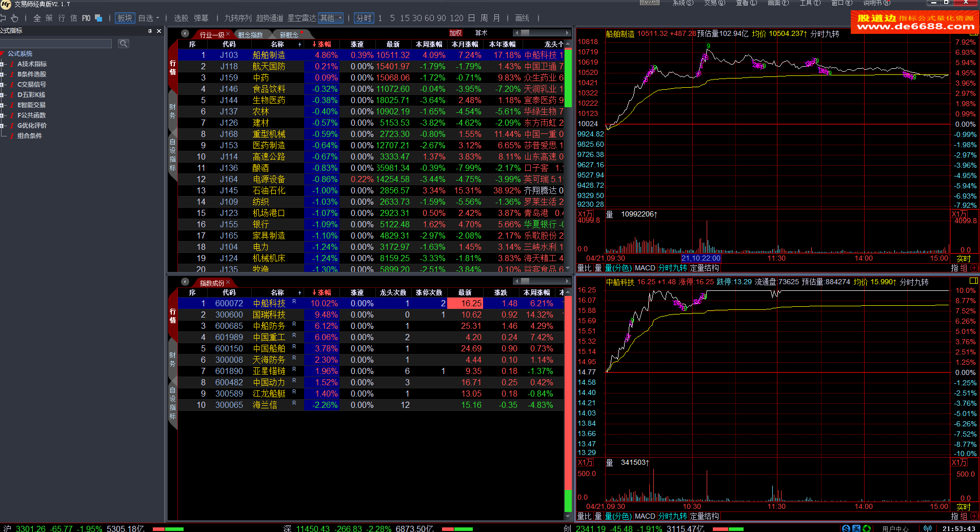
Task: Click the search magnifier in formula panel
Action: point(123,44)
